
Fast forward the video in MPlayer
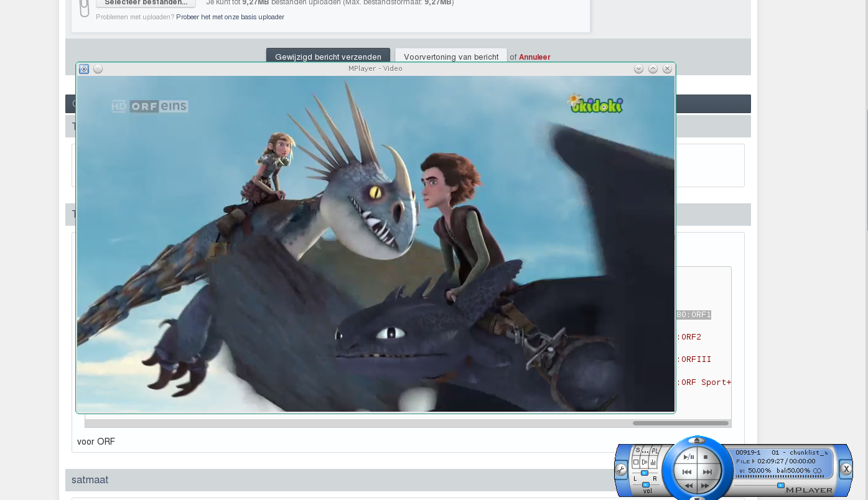point(705,486)
